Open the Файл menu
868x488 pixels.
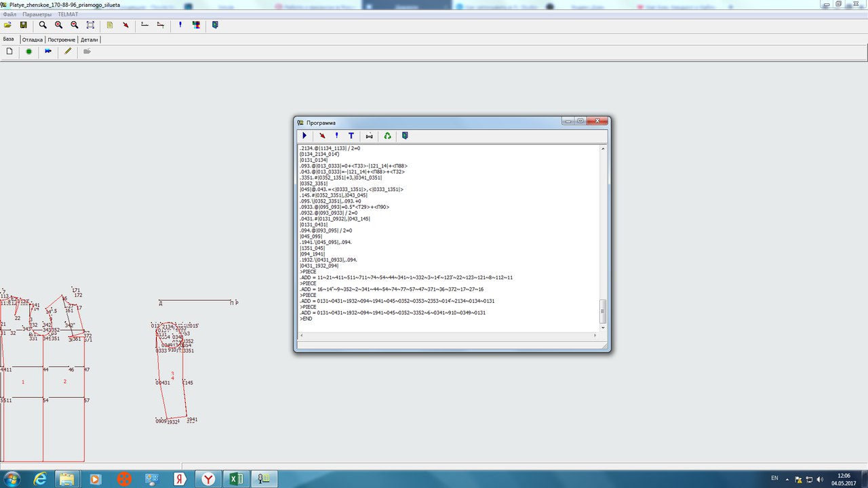click(9, 14)
